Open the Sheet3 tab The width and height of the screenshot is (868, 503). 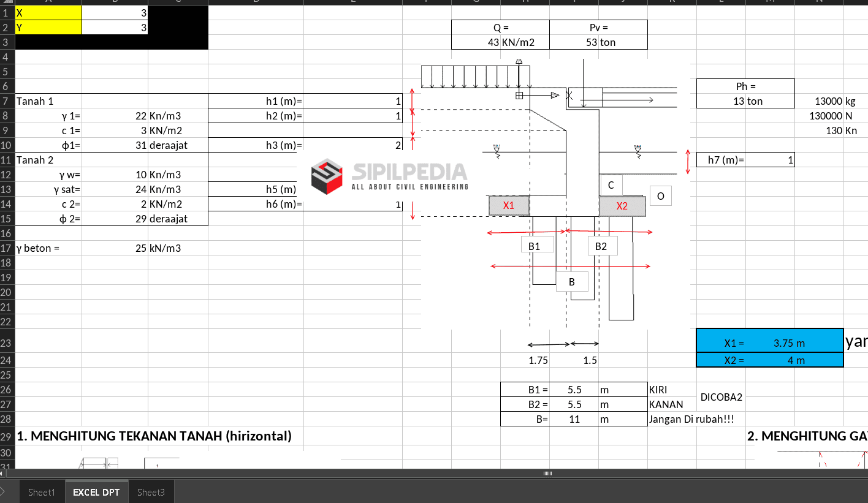coord(151,492)
